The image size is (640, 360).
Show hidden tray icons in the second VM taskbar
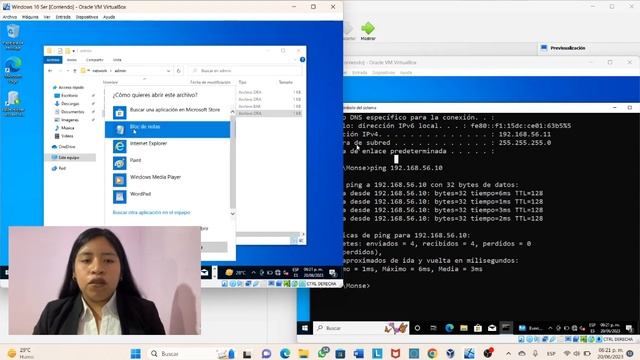[550, 328]
